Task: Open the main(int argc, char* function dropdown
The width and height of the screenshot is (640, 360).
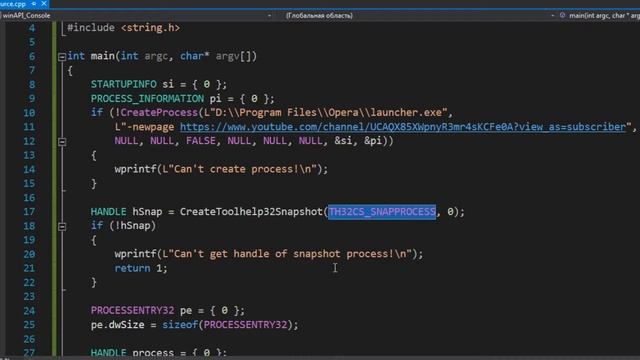Action: click(x=604, y=16)
